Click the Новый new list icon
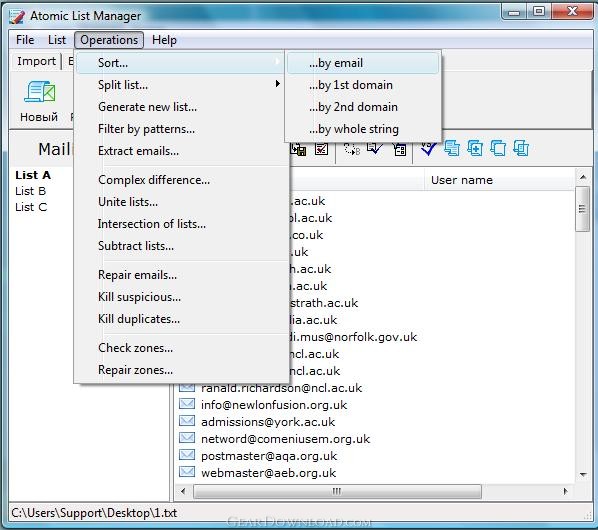This screenshot has height=530, width=598. [40, 92]
